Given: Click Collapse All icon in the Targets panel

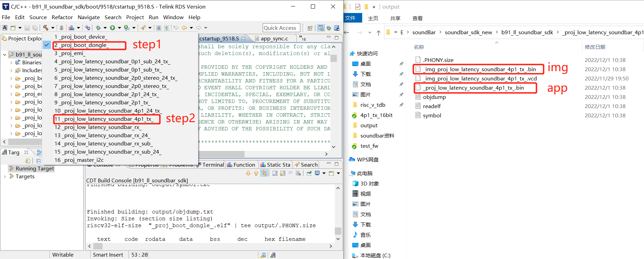Looking at the screenshot, I should pos(39,161).
